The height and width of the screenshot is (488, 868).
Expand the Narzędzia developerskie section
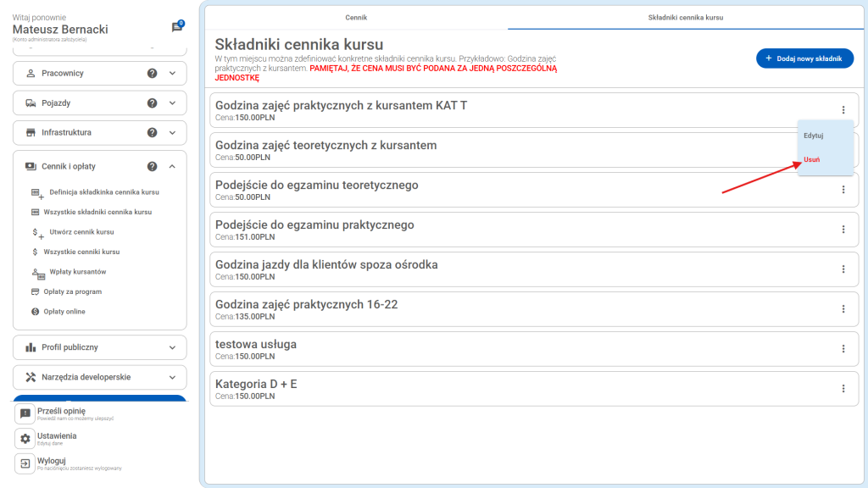[x=172, y=377]
